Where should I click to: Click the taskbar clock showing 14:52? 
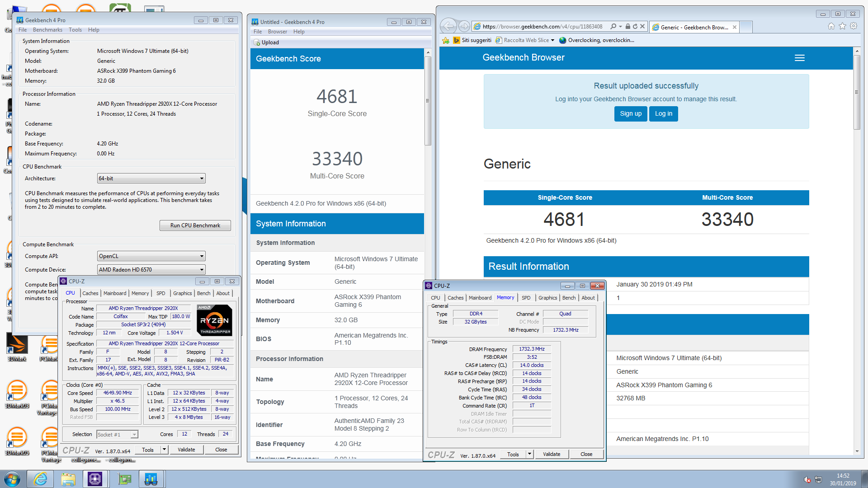pos(843,479)
